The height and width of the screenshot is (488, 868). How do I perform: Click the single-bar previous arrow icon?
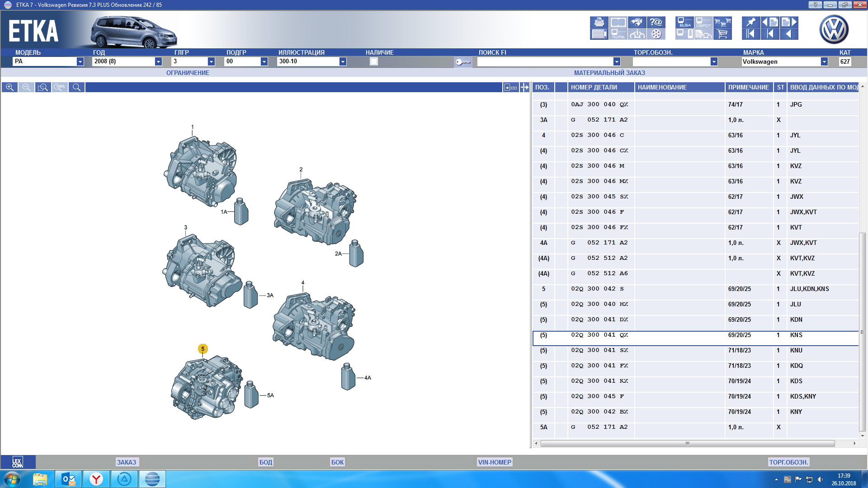click(x=770, y=34)
